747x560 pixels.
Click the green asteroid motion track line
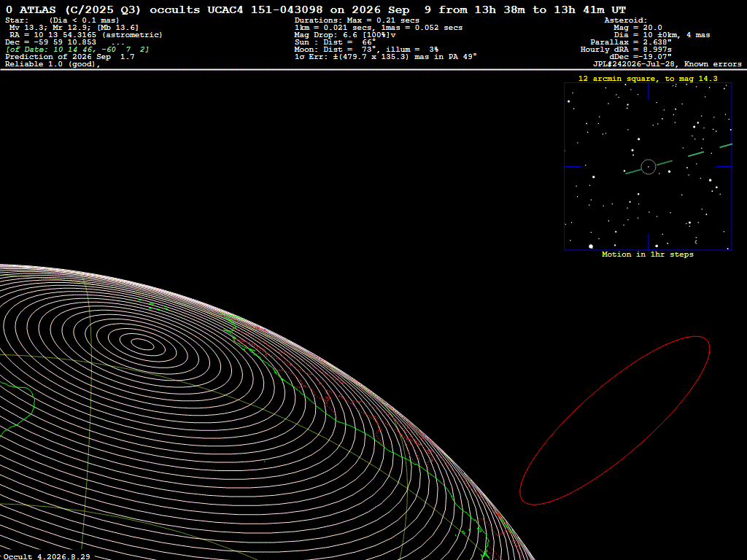(x=678, y=159)
